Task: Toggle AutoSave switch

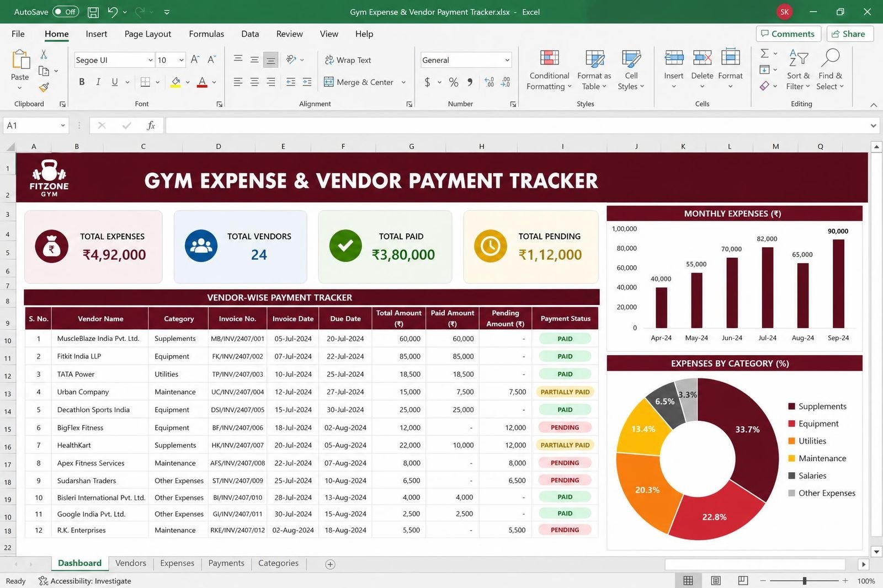Action: coord(66,12)
